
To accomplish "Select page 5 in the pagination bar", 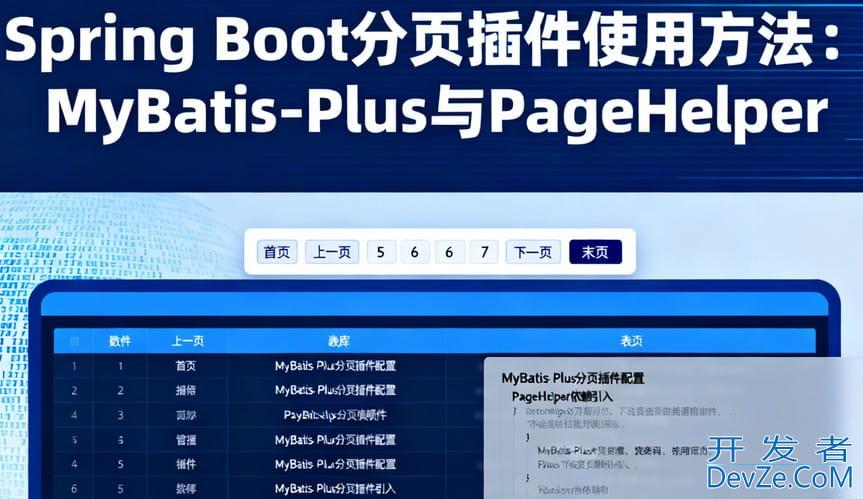I will coord(381,252).
